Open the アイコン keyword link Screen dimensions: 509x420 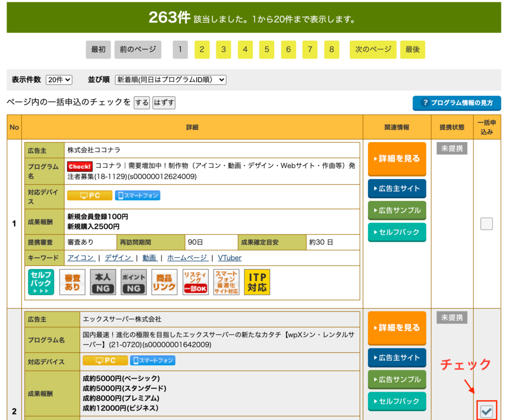coord(81,257)
